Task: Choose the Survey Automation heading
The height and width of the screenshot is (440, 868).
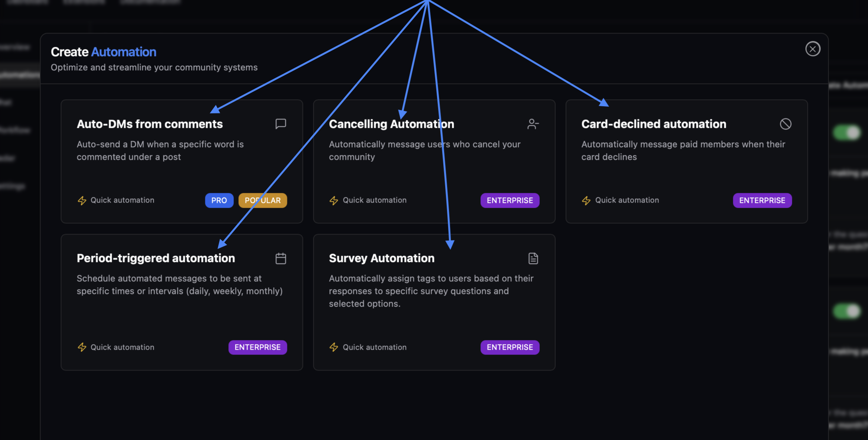Action: point(381,258)
